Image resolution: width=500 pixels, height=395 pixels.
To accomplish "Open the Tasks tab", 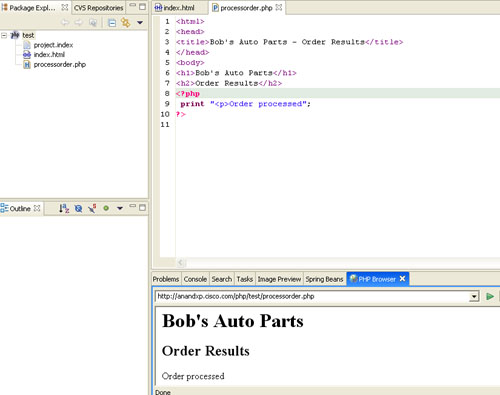I will click(245, 279).
